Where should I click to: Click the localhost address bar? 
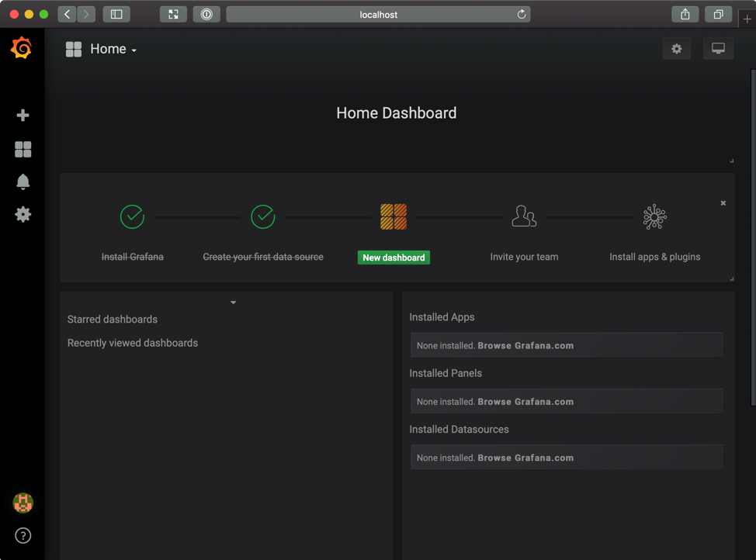tap(378, 14)
